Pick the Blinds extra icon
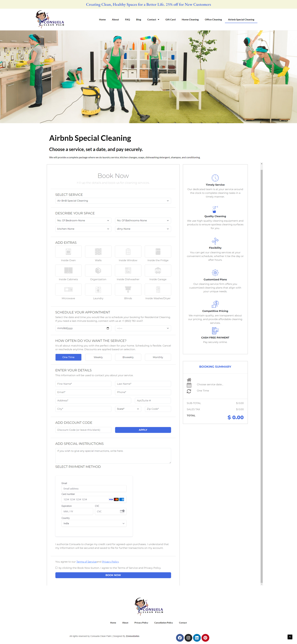The width and height of the screenshot is (297, 644). [x=128, y=289]
